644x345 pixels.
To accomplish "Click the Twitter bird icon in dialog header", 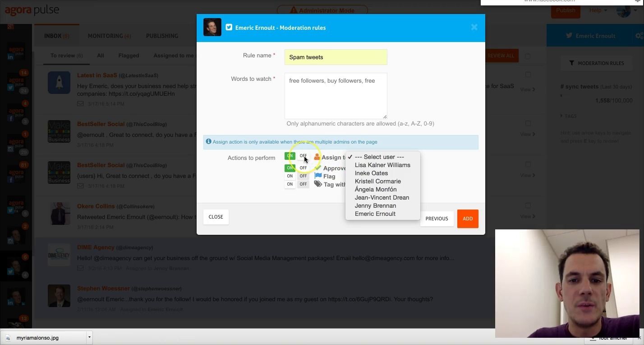I will (229, 28).
